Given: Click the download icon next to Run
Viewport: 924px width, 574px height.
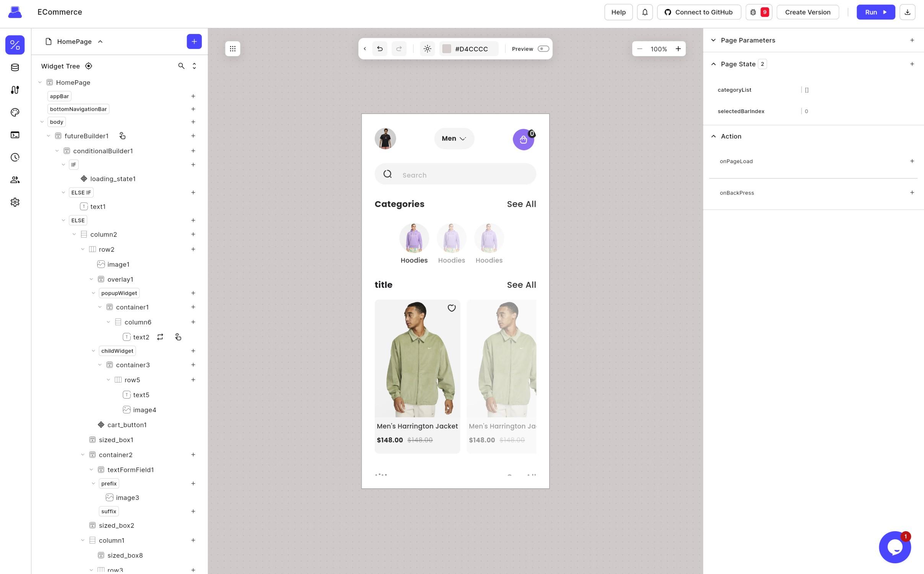Looking at the screenshot, I should (907, 12).
